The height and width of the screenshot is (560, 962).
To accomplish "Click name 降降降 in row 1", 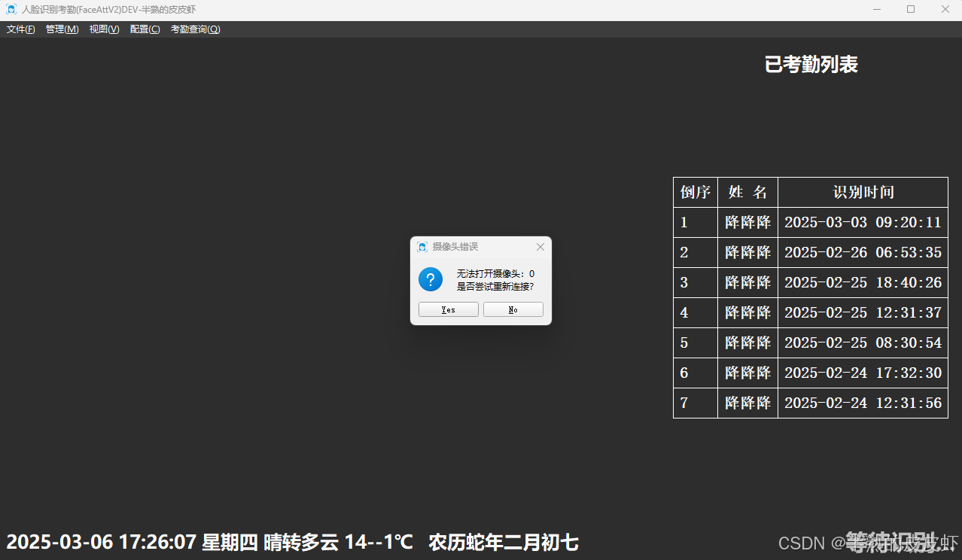I will point(747,222).
